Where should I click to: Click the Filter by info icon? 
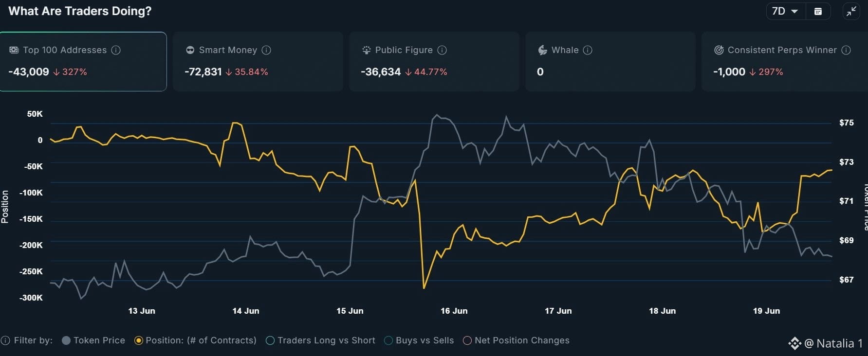5,340
